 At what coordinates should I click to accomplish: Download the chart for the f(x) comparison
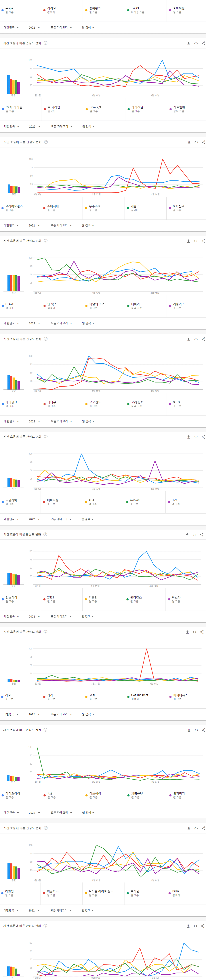[x=188, y=829]
